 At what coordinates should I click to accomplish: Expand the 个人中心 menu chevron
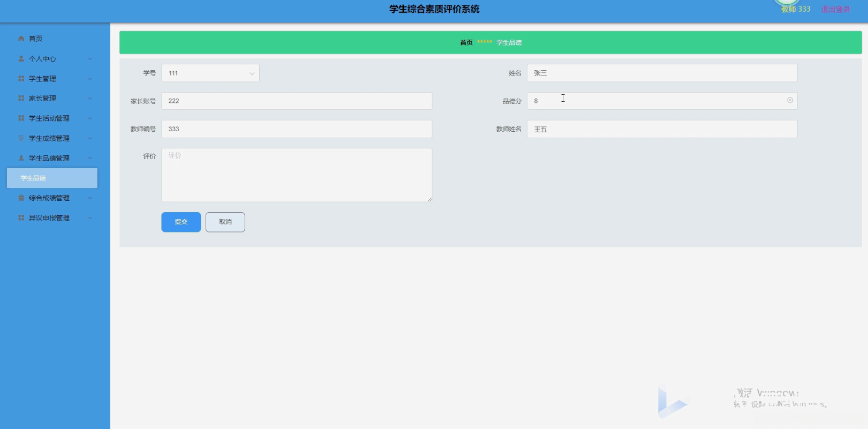coord(90,59)
